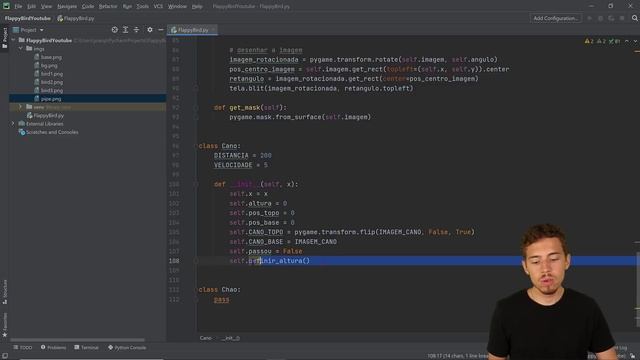Fold the class Cano gutter marker
The width and height of the screenshot is (640, 360).
click(196, 146)
